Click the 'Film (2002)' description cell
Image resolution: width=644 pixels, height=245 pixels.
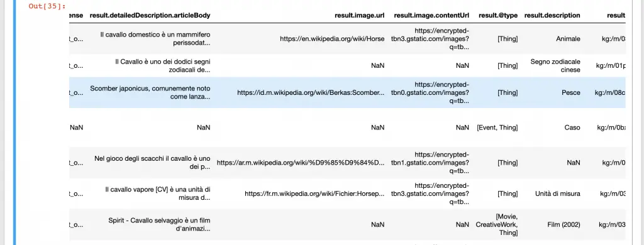coord(564,224)
